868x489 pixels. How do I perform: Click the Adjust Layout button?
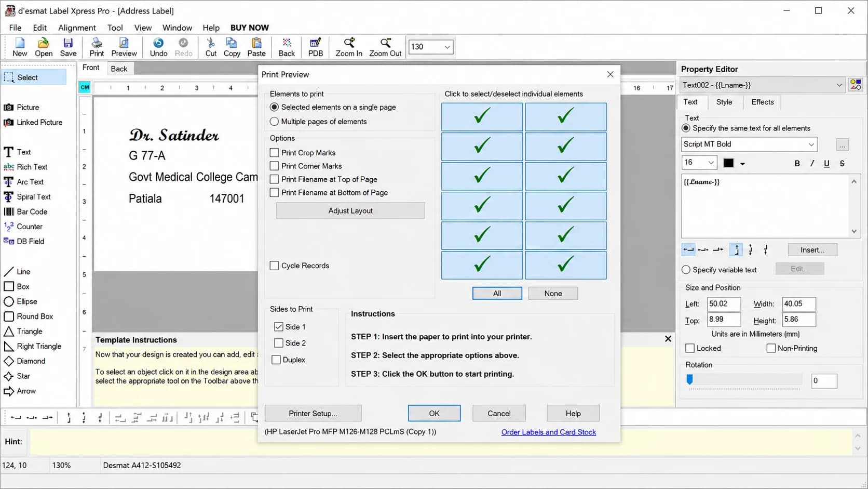pyautogui.click(x=350, y=210)
